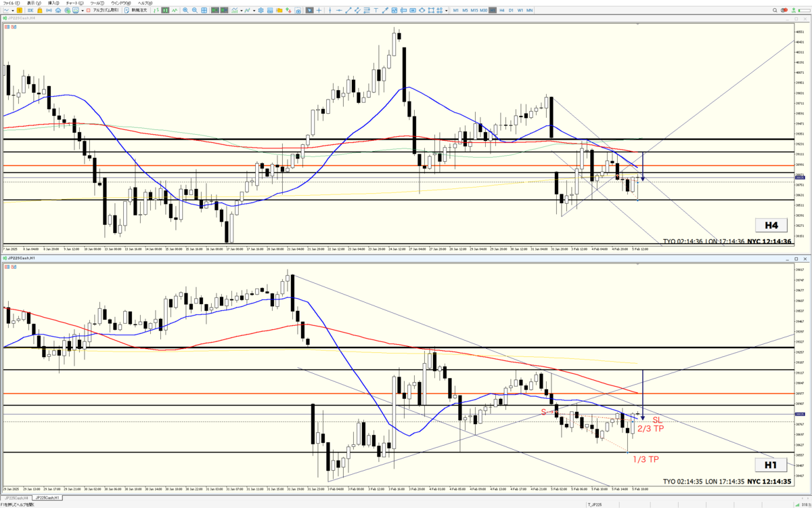Switch to candlestick chart mode icon
The width and height of the screenshot is (812, 508).
pos(165,10)
